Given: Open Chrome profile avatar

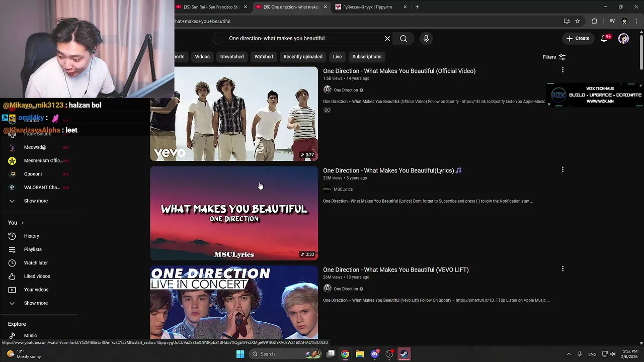Looking at the screenshot, I should coord(624,21).
